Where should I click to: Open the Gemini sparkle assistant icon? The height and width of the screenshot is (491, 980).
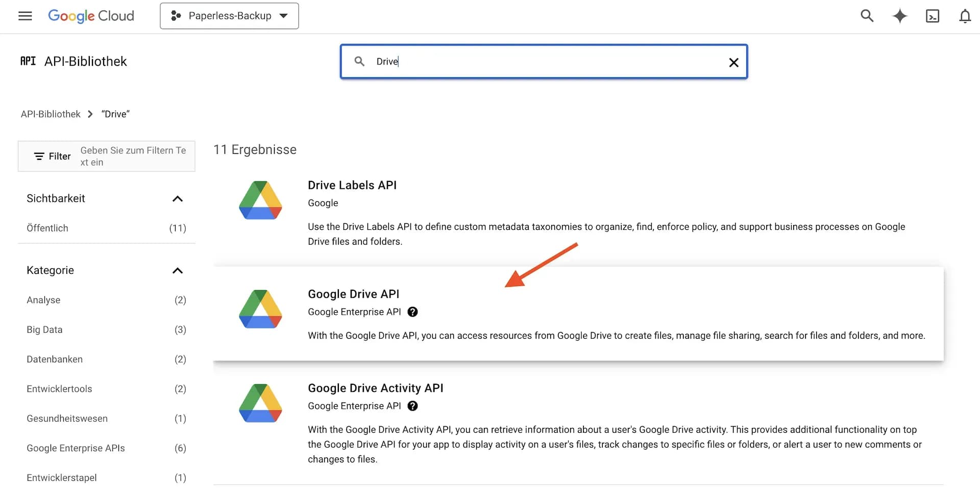[900, 16]
